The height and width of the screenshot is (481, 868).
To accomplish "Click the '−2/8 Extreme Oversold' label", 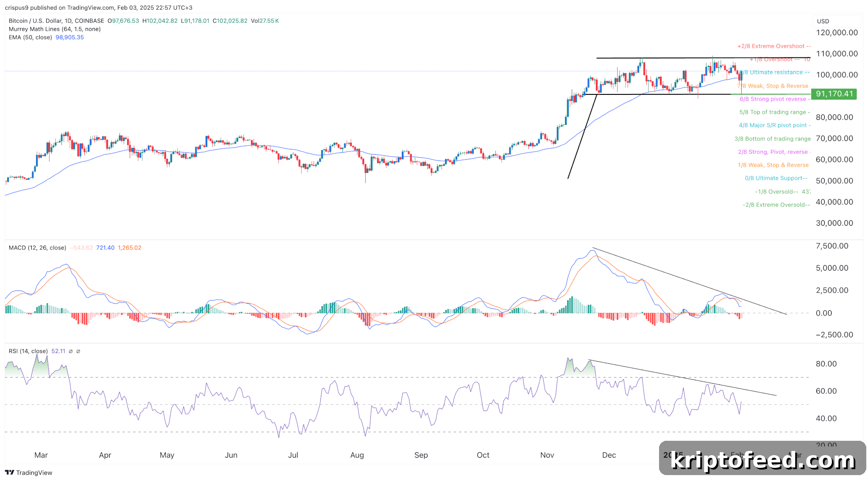I will click(776, 205).
